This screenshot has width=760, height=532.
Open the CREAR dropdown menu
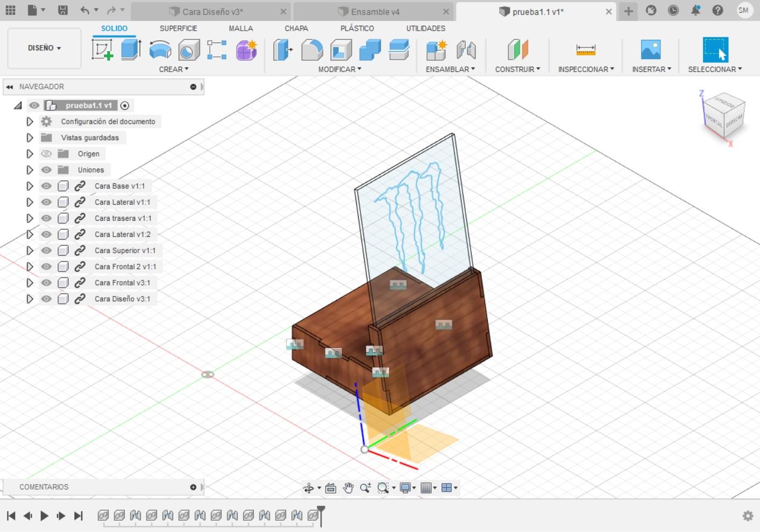pos(174,69)
